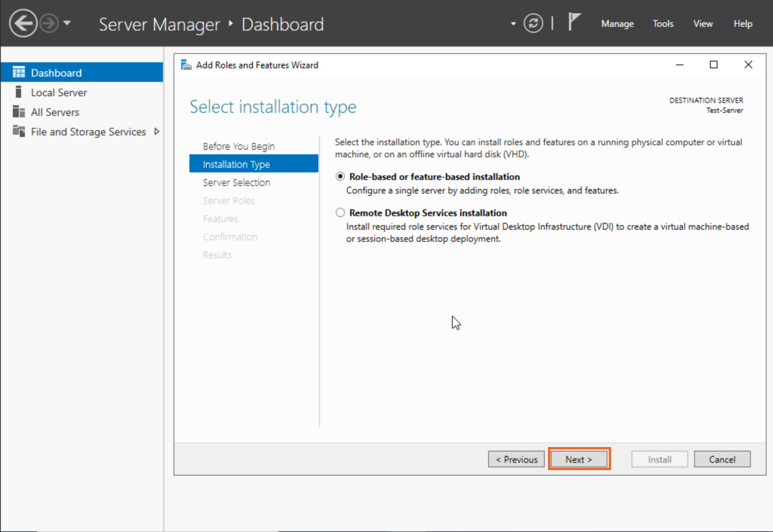The image size is (773, 532).
Task: Select Role-based or feature-based installation
Action: click(x=340, y=176)
